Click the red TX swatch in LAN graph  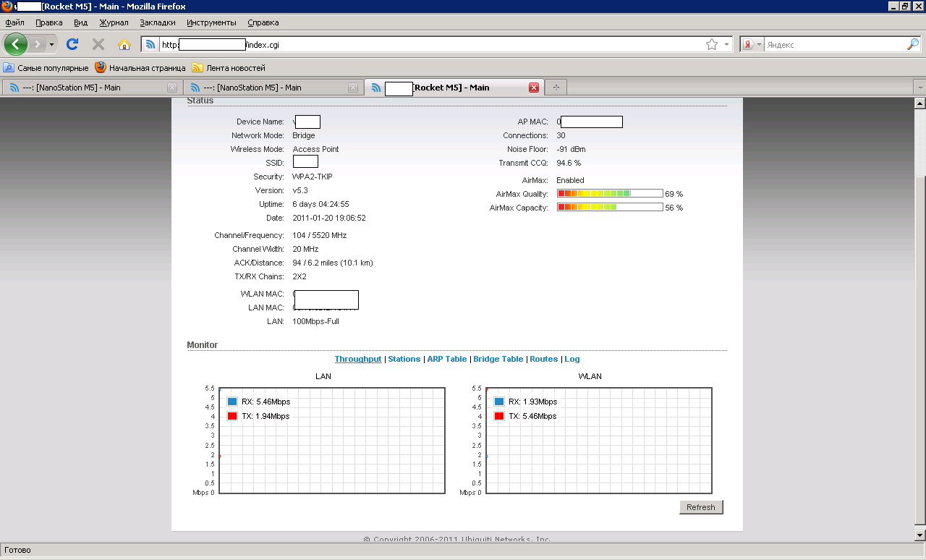pos(232,416)
